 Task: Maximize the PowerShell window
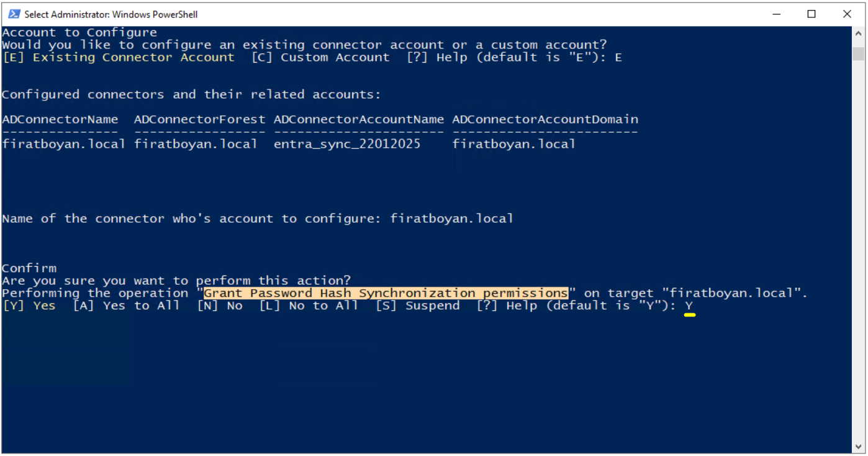[811, 14]
